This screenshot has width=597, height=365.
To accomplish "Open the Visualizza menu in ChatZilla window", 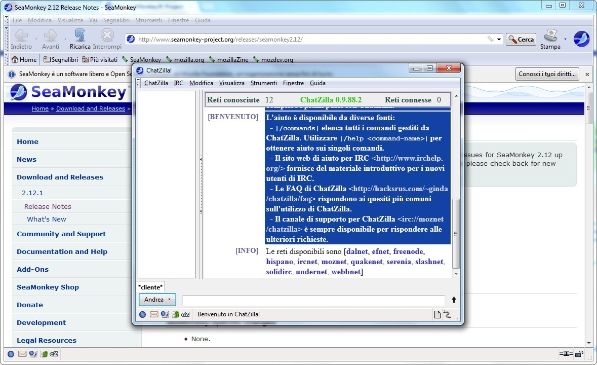I will 232,83.
